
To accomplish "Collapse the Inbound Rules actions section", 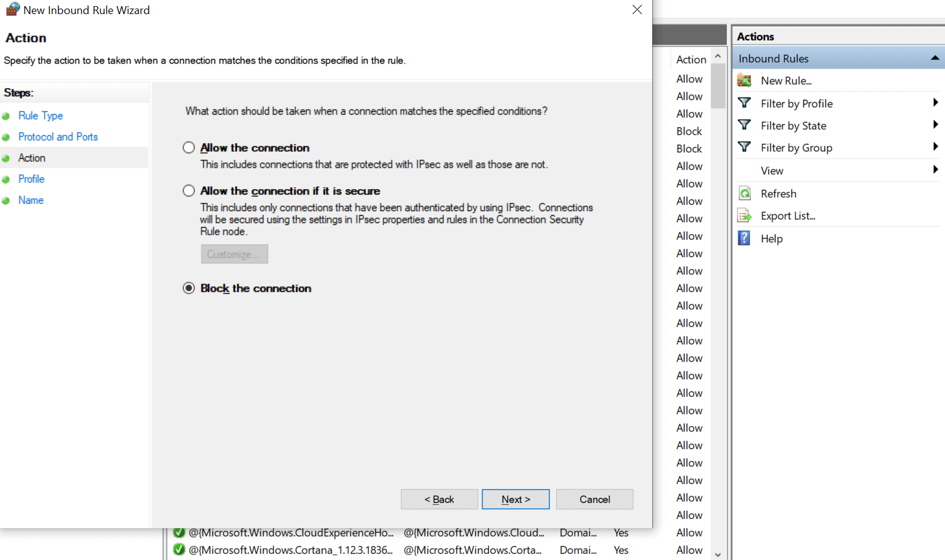I will click(x=935, y=58).
